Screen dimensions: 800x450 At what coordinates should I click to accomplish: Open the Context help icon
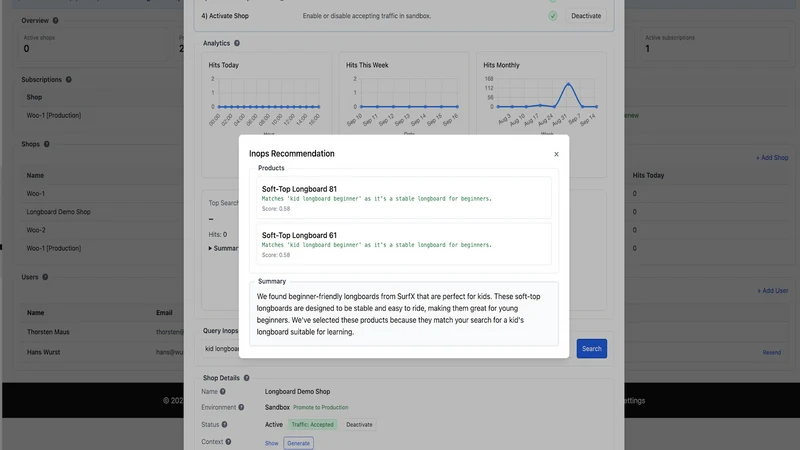(x=228, y=442)
